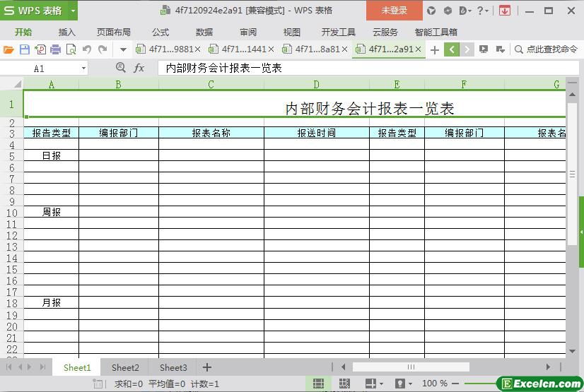Screen dimensions: 584x392
Task: Click the formula zoom magnifier icon
Action: coord(120,67)
